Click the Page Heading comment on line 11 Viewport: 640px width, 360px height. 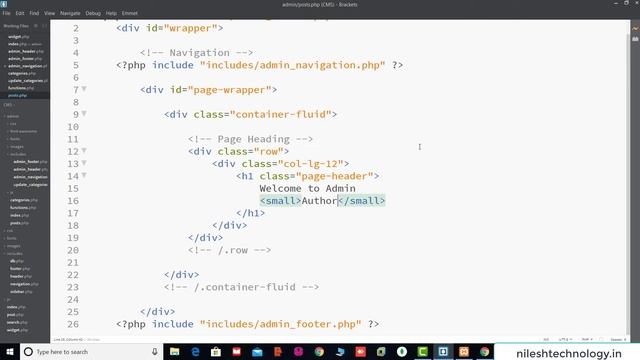tap(250, 139)
